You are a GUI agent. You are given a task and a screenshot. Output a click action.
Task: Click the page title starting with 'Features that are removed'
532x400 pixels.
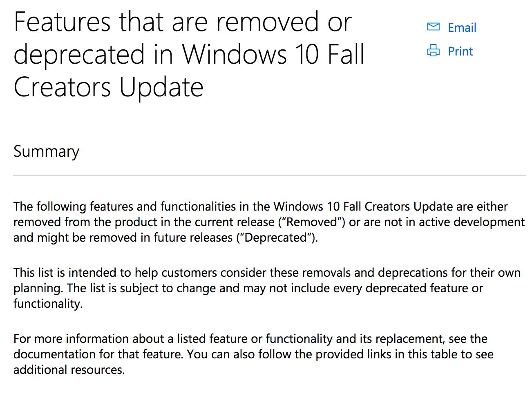point(182,22)
